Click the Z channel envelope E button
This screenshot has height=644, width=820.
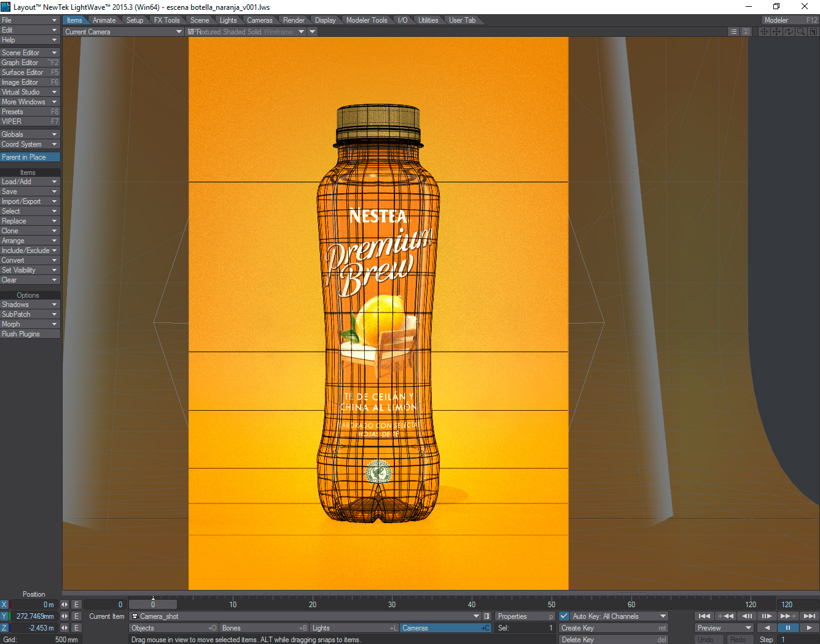76,628
